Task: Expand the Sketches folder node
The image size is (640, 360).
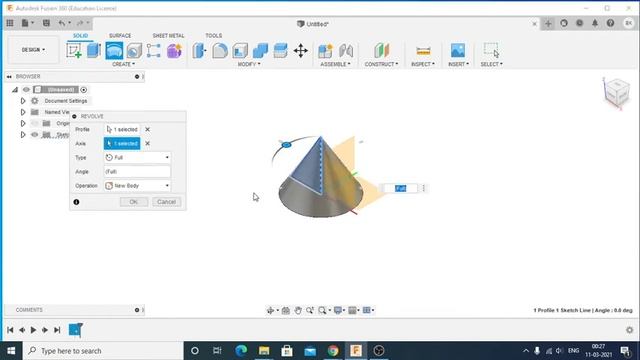Action: 23,135
